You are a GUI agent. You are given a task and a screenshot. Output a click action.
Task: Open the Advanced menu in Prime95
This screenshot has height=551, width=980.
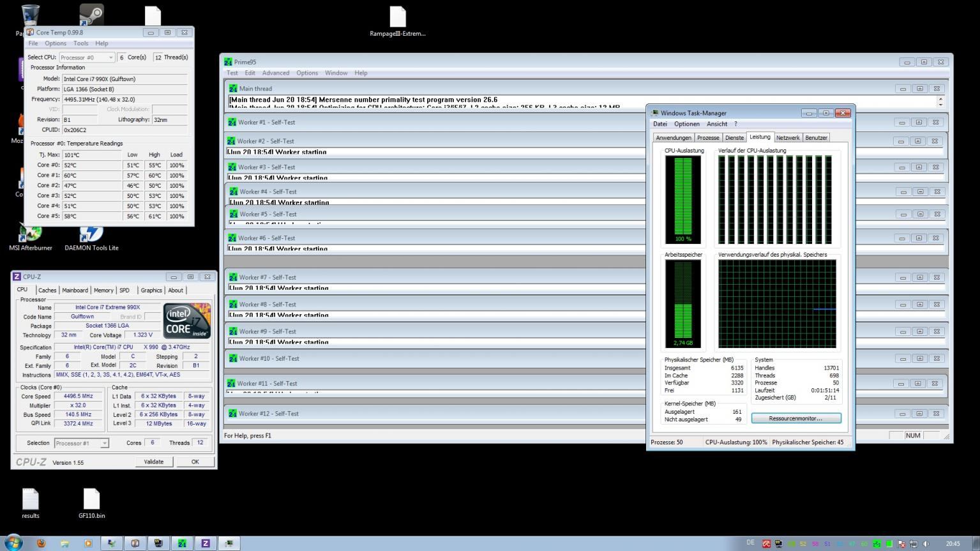pos(276,73)
